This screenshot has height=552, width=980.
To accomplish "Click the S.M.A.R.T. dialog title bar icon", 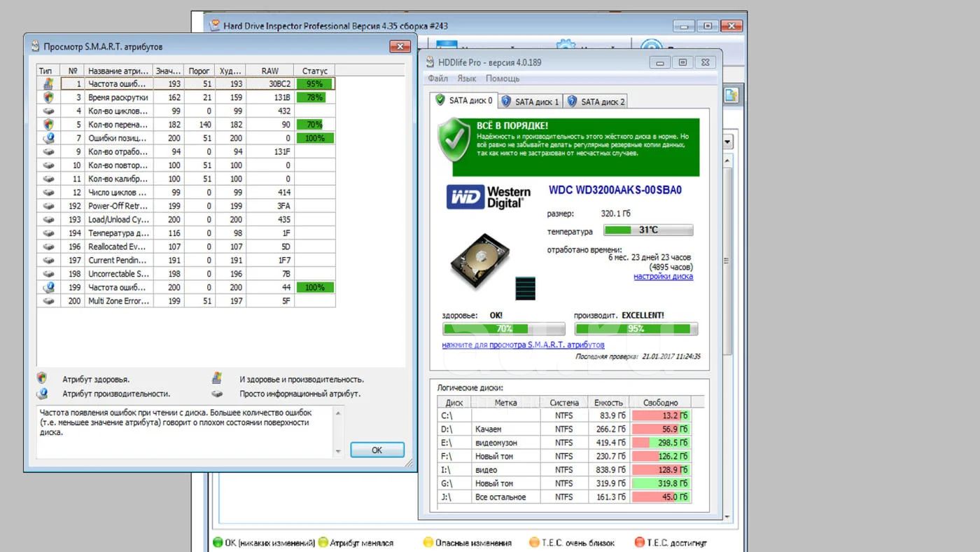I will (35, 46).
